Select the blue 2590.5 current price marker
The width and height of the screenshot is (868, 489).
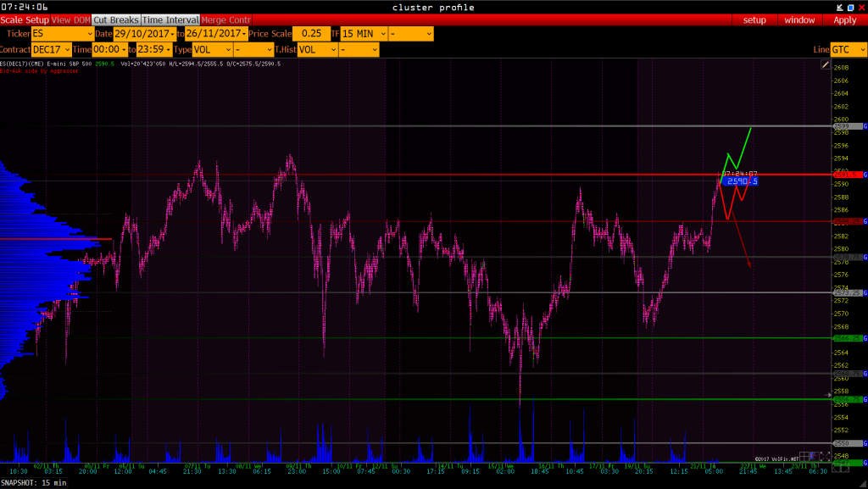point(742,181)
